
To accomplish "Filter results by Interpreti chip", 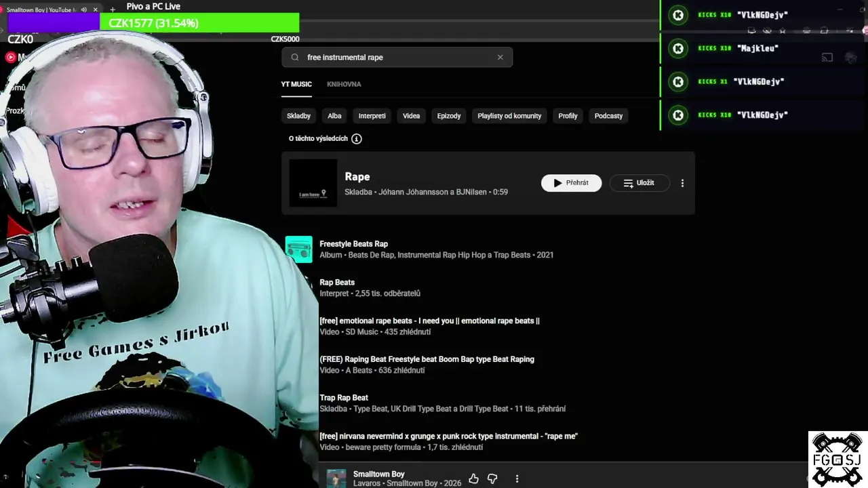I will tap(372, 116).
